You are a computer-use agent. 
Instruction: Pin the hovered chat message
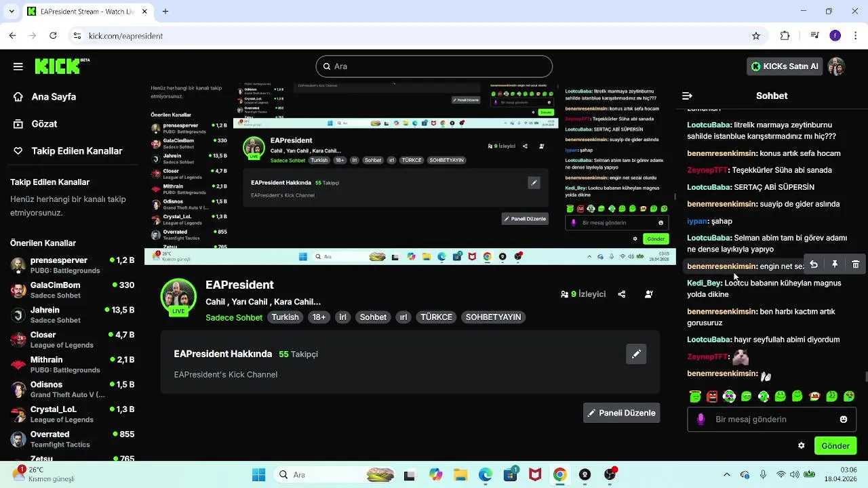[x=835, y=264]
